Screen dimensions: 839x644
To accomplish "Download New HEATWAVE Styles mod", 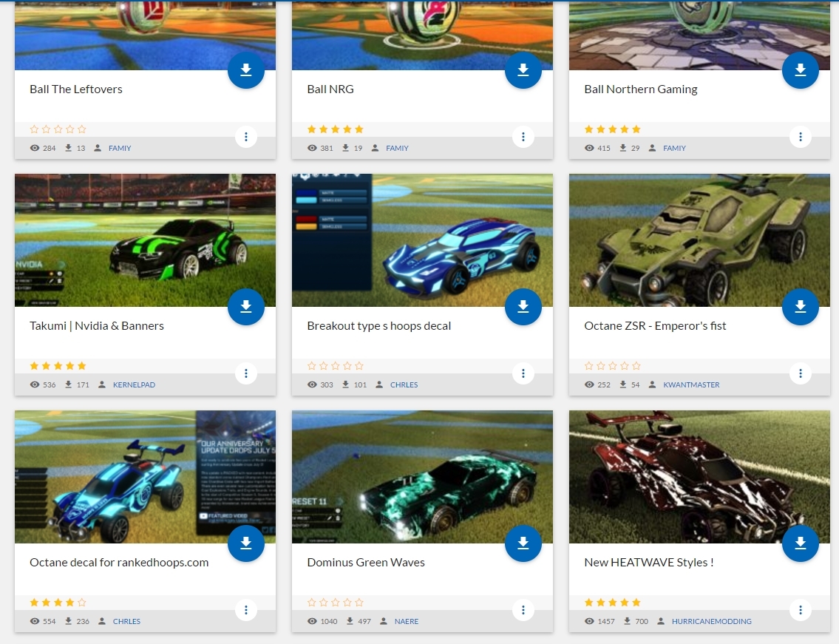I will pos(801,543).
